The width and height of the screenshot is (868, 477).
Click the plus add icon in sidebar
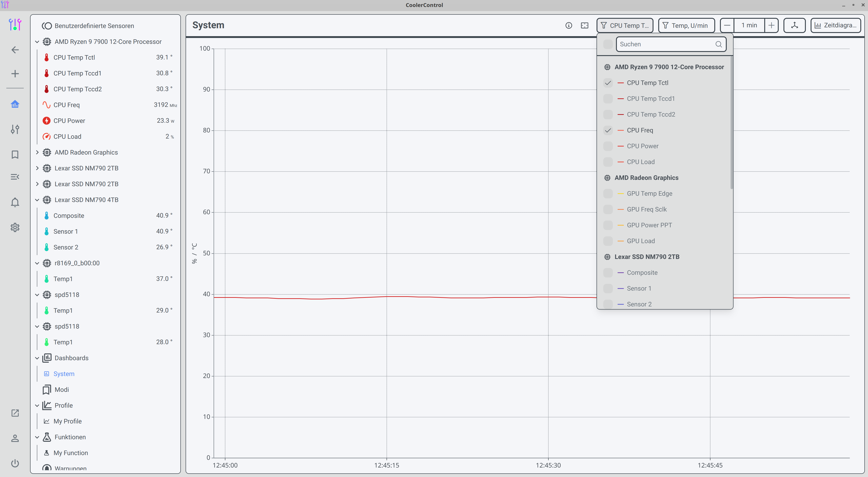pyautogui.click(x=15, y=74)
